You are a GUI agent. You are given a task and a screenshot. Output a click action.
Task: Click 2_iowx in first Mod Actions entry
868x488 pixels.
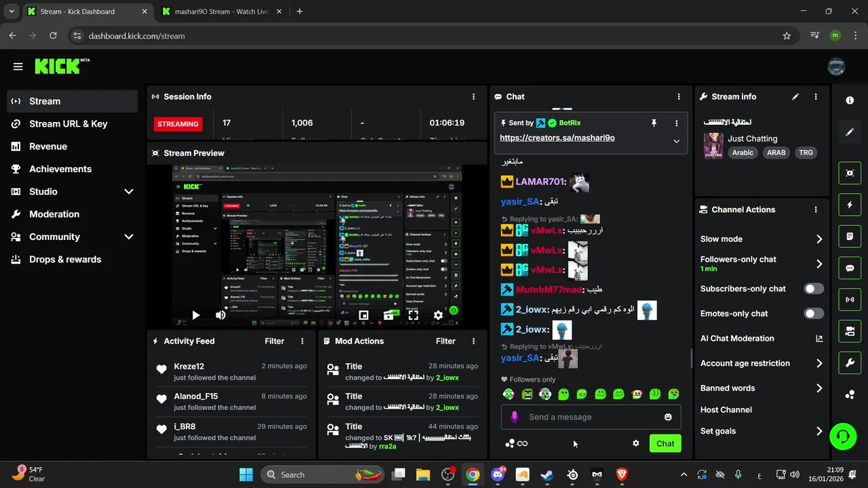[x=447, y=378]
